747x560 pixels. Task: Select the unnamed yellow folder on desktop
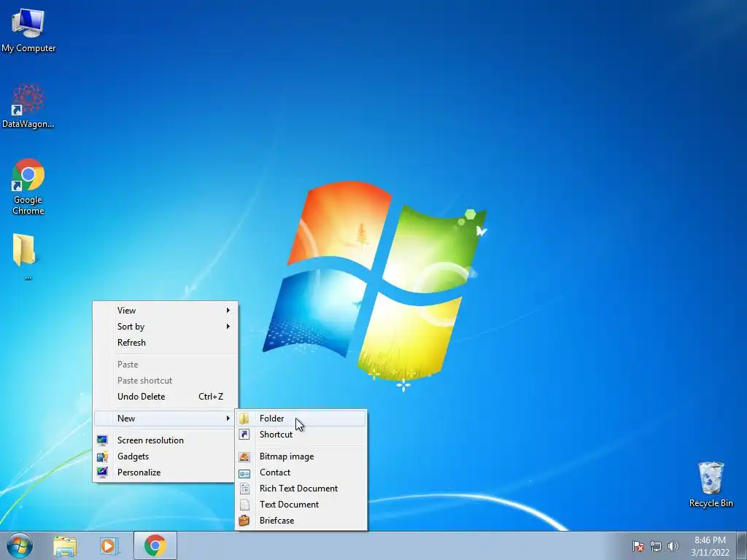coord(24,256)
